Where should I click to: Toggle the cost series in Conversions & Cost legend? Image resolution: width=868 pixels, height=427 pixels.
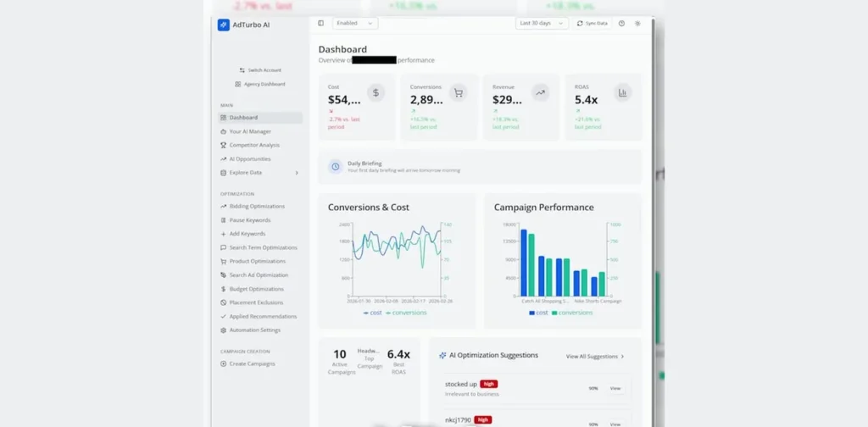coord(373,313)
